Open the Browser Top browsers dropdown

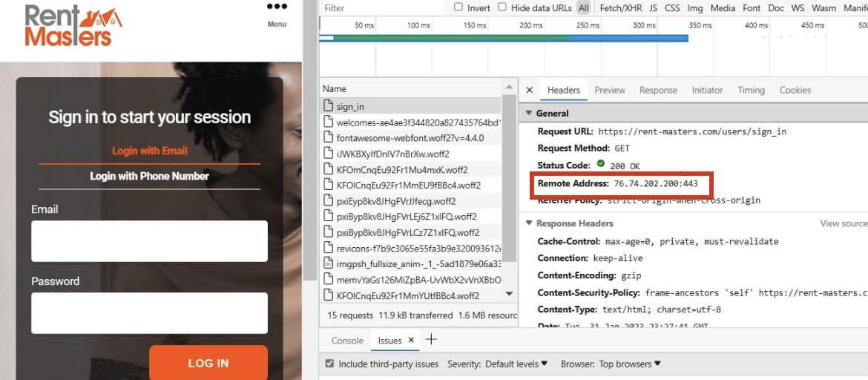click(x=629, y=364)
